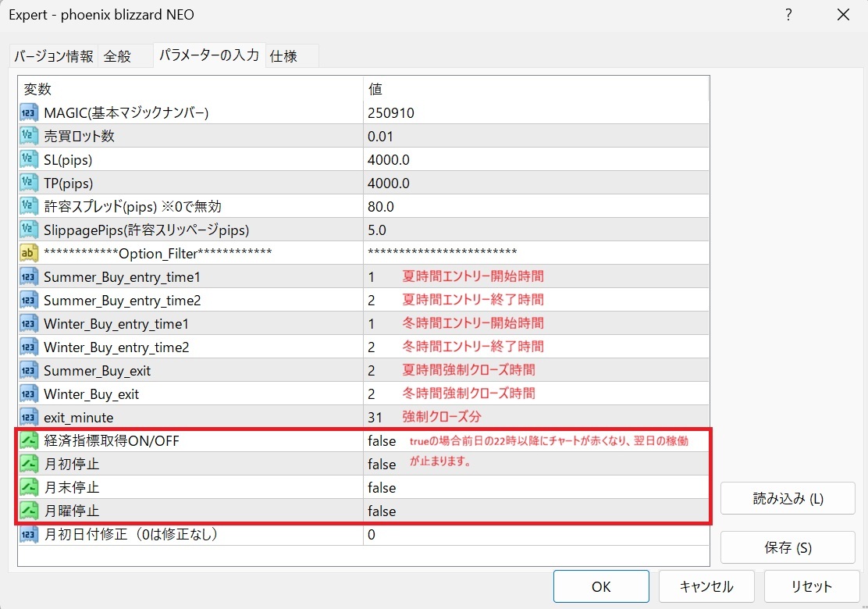Click the string 'ab' icon for Option_Filter
The height and width of the screenshot is (609, 868).
(29, 254)
